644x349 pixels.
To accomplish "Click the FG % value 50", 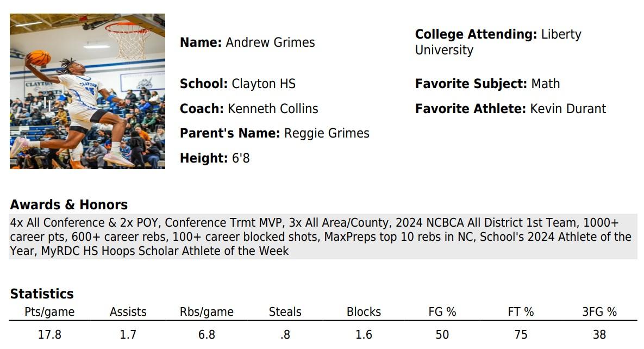I will point(442,335).
